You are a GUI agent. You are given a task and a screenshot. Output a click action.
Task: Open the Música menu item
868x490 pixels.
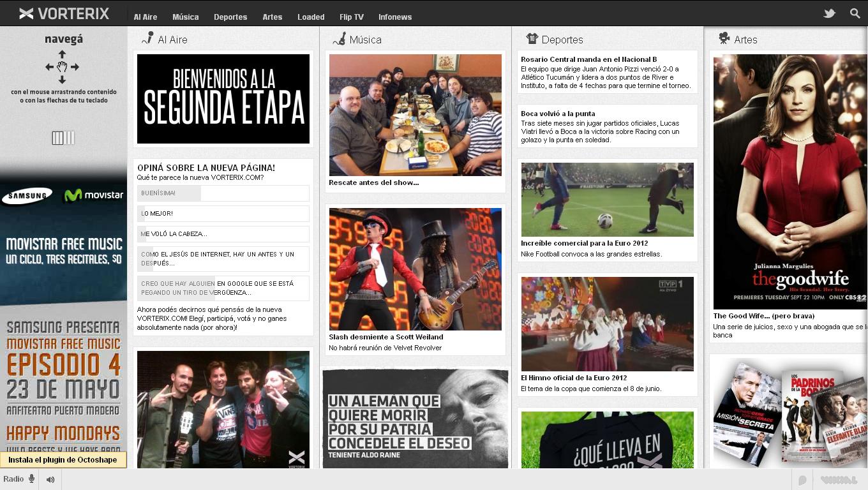point(186,17)
